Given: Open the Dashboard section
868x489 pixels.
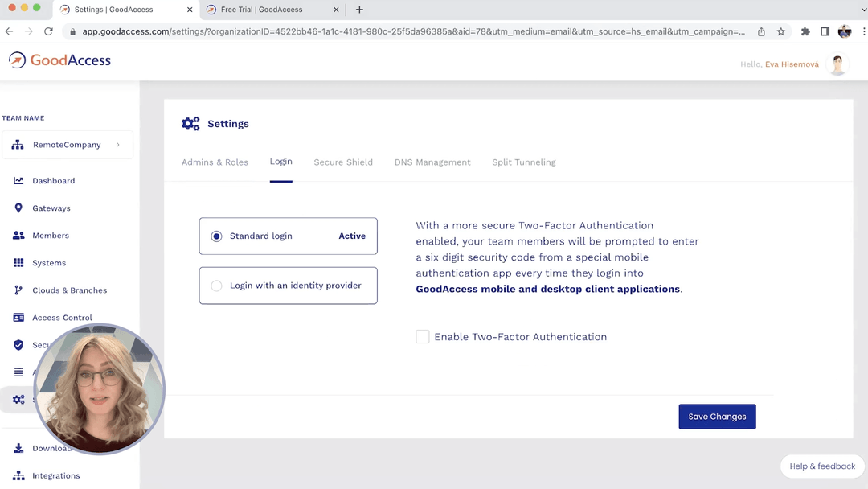Looking at the screenshot, I should (x=54, y=180).
